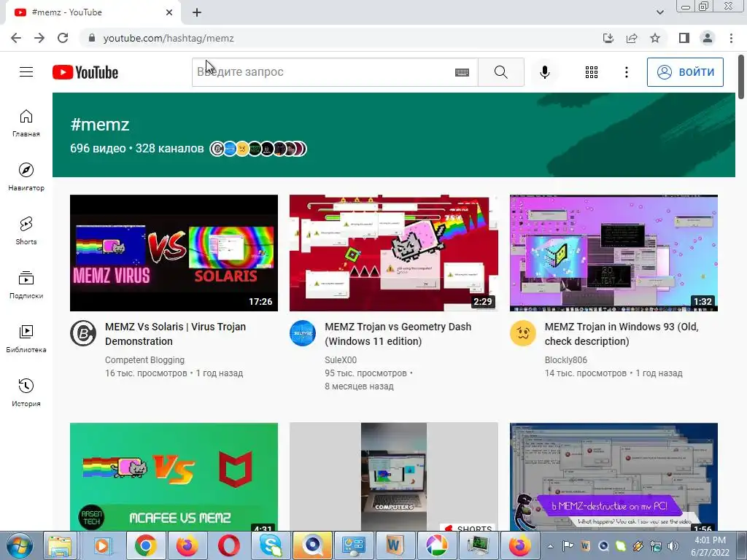The height and width of the screenshot is (560, 747).
Task: Open Blockly806 channel name
Action: 565,360
